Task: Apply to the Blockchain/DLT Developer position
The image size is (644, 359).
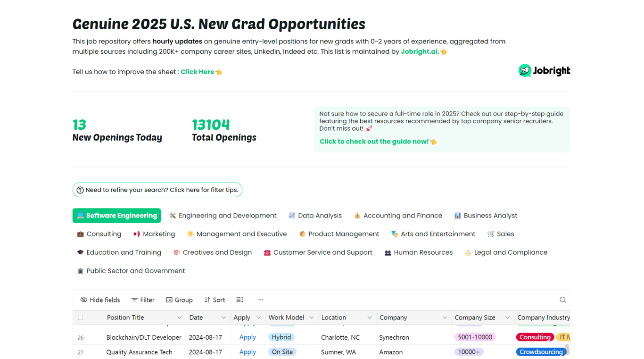Action: tap(248, 337)
